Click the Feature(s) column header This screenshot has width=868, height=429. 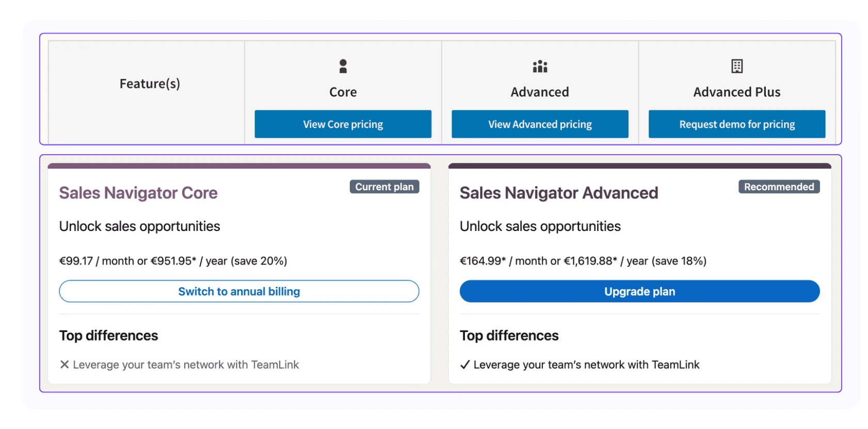tap(150, 84)
